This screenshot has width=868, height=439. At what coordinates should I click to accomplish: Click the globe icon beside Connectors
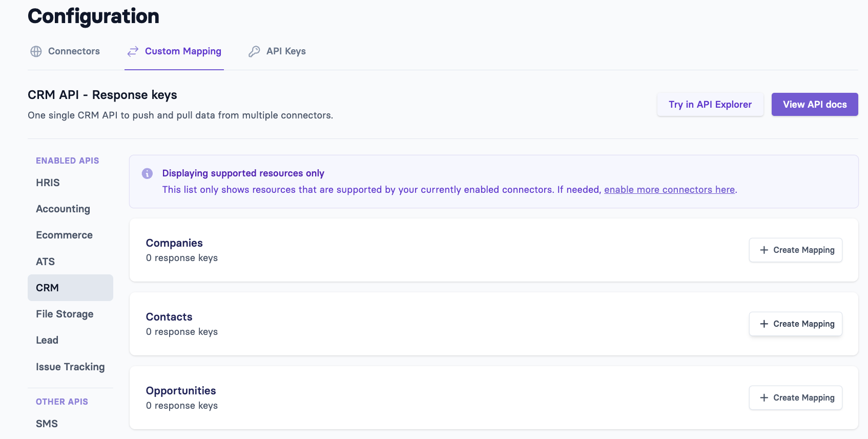click(x=36, y=51)
